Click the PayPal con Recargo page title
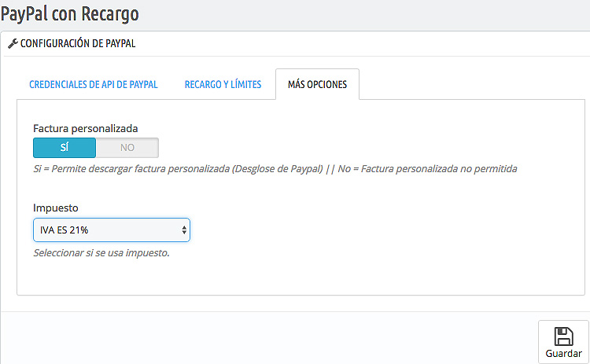 (69, 14)
